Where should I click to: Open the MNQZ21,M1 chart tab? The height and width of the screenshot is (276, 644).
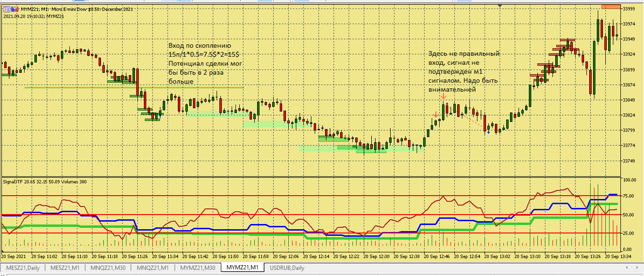(153, 268)
